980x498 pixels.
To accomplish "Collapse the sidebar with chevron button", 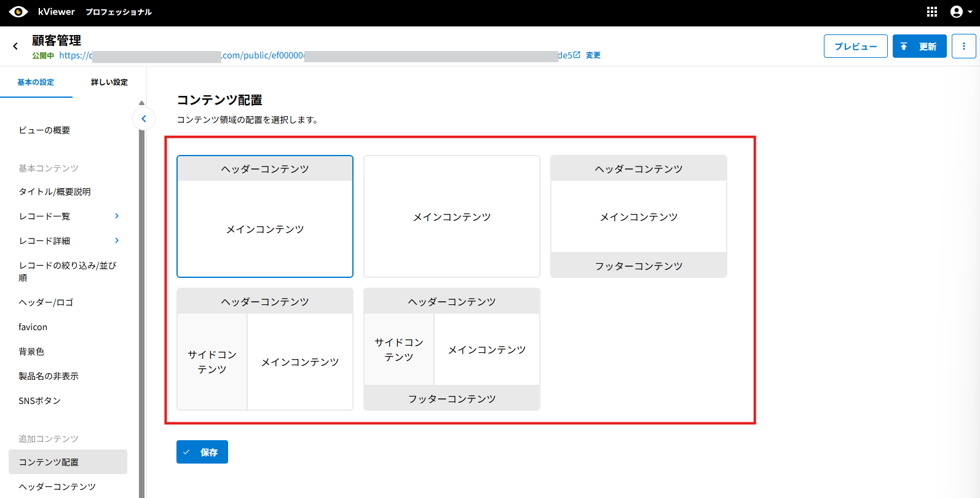I will coord(144,119).
